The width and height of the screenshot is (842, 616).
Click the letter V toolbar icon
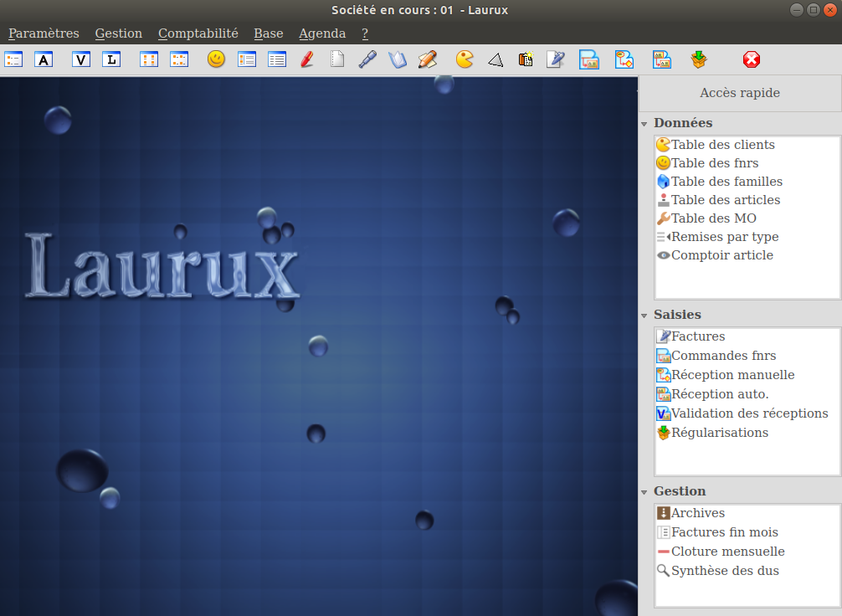pyautogui.click(x=81, y=59)
